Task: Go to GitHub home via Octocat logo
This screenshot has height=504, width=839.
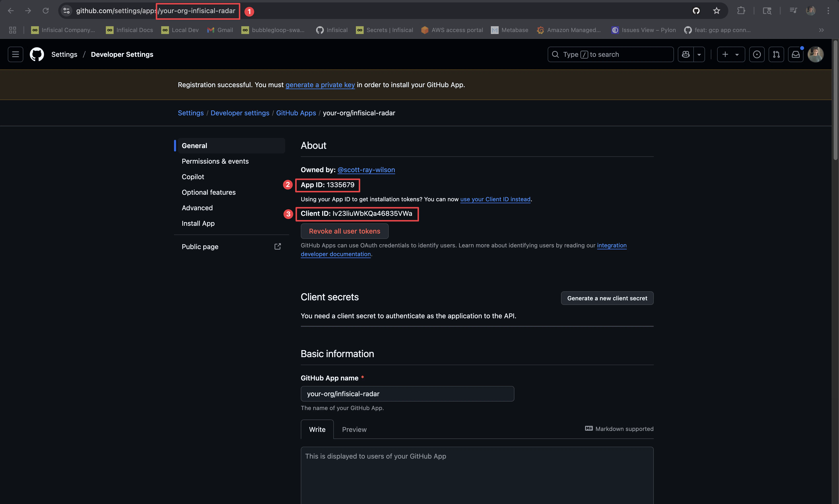Action: 37,54
